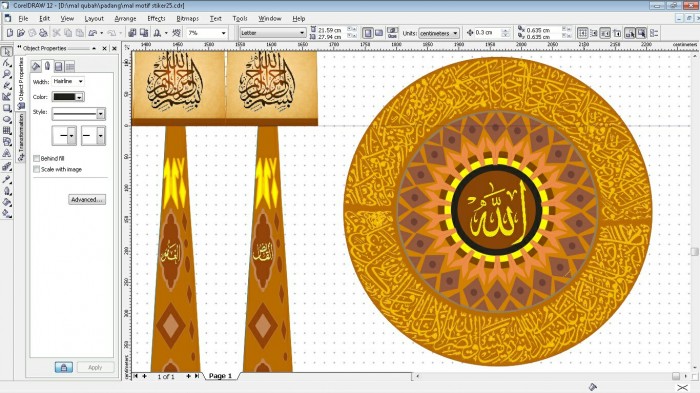Click the Advanced... button
700x393 pixels.
point(87,200)
